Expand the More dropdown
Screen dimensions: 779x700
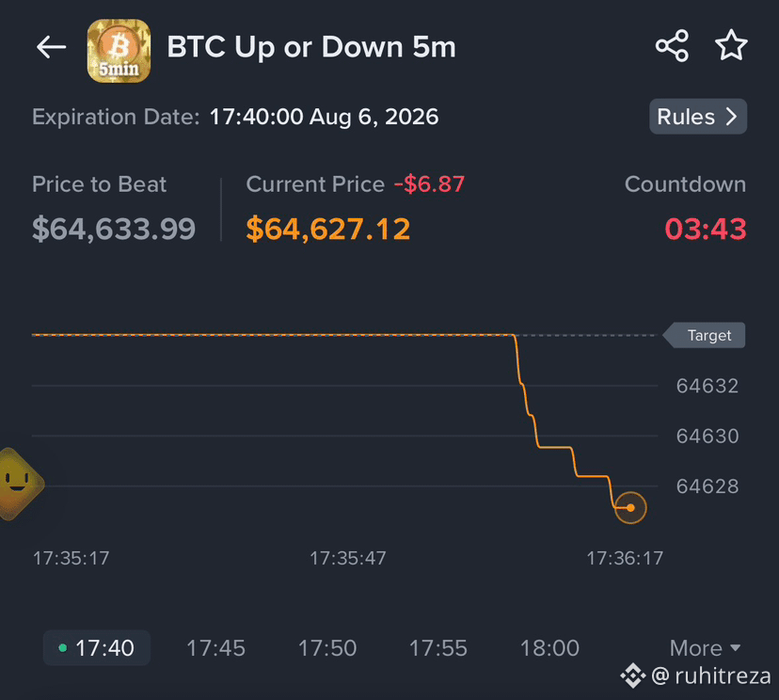click(706, 648)
